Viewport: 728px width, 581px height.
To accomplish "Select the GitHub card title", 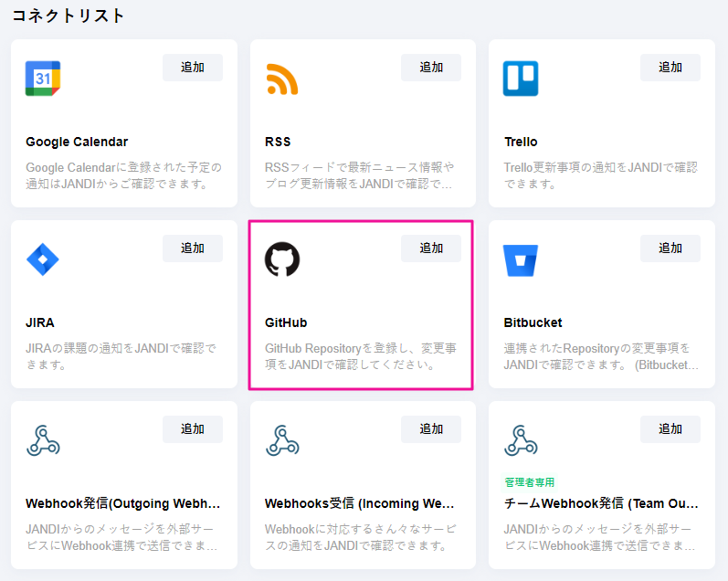I will [286, 322].
